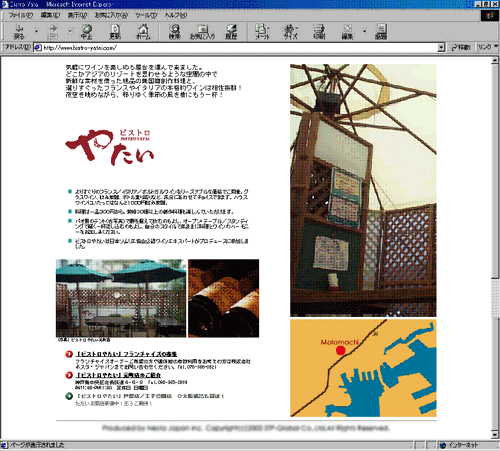The height and width of the screenshot is (451, 500).
Task: Open the File (ファイル) menu
Action: click(x=21, y=15)
